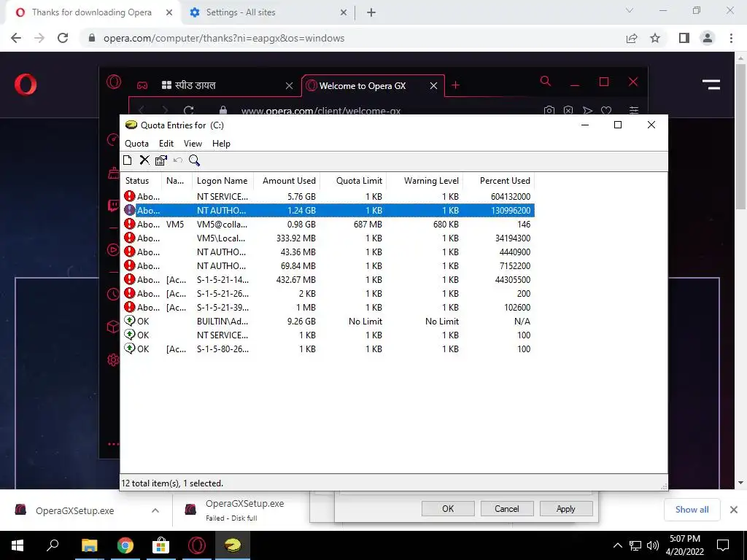Open the Edit menu

(x=166, y=144)
